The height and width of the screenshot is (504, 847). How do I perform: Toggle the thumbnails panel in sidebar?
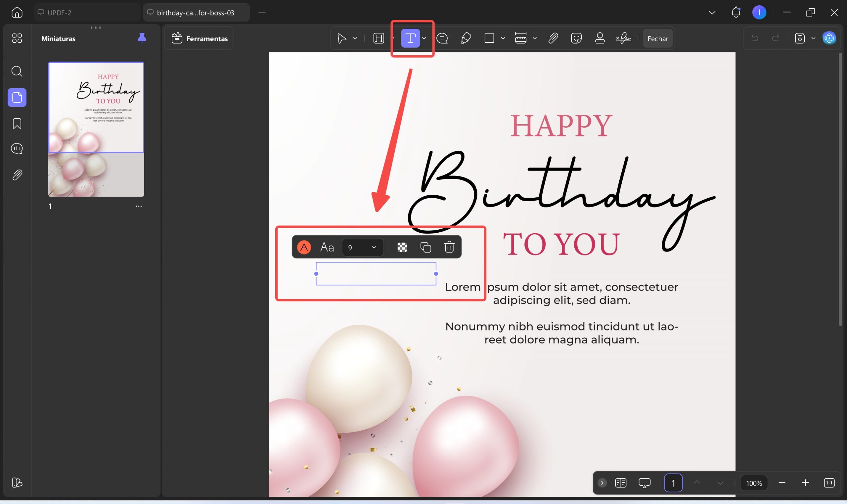(17, 98)
